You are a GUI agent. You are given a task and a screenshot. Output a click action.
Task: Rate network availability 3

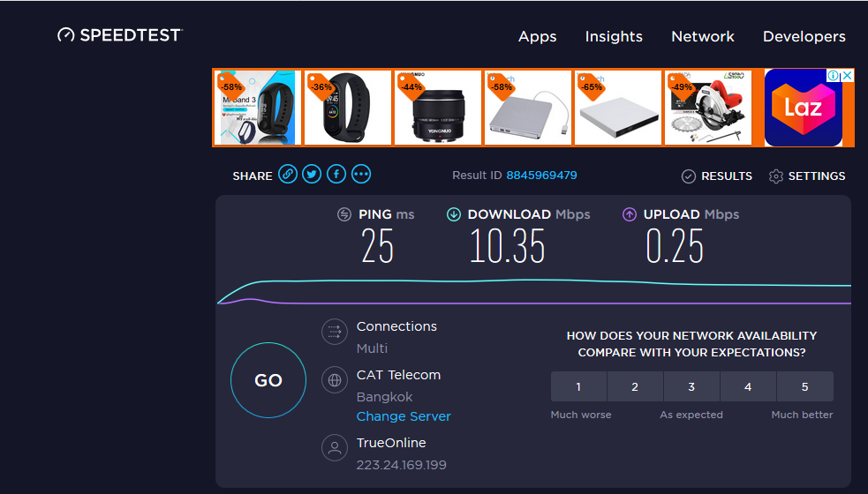[x=691, y=386]
